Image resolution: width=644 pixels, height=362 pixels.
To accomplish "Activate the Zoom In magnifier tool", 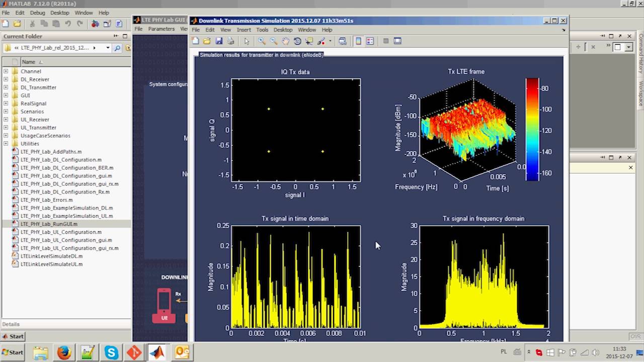I will click(x=262, y=41).
